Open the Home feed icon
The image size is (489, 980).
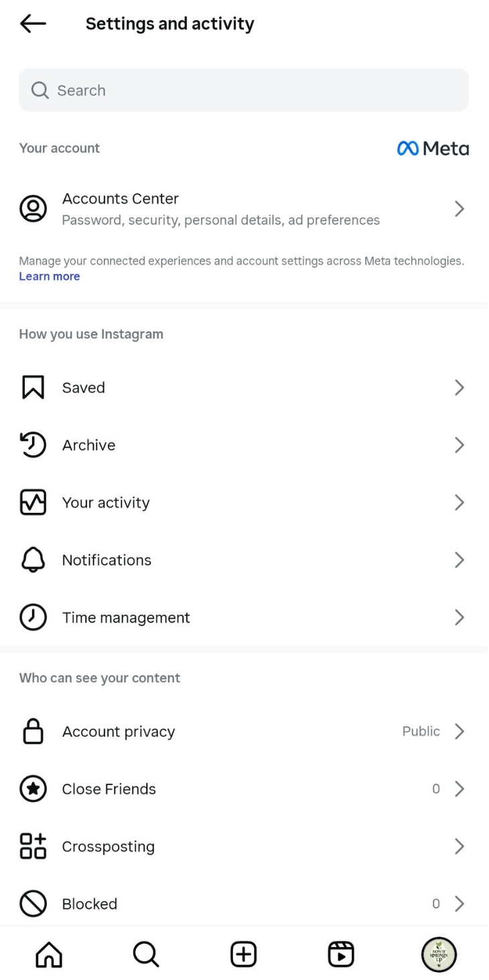49,955
